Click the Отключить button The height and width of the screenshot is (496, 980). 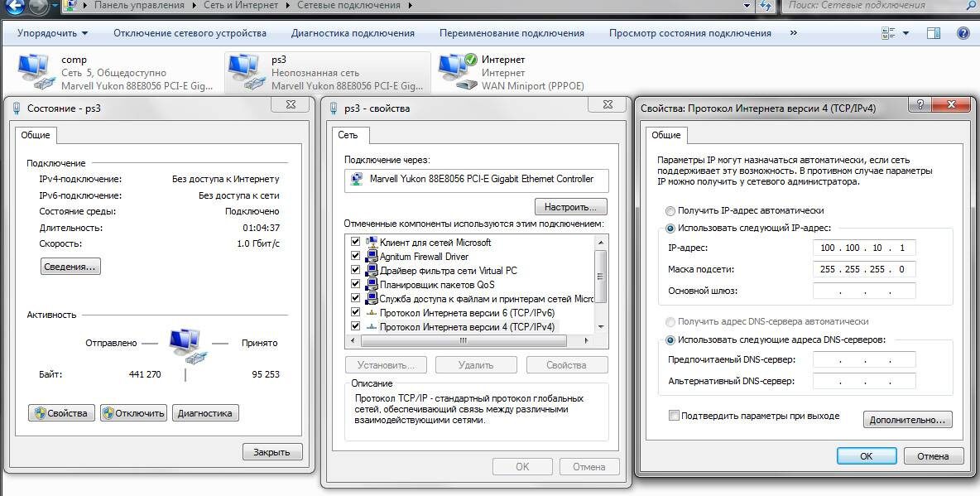(133, 413)
